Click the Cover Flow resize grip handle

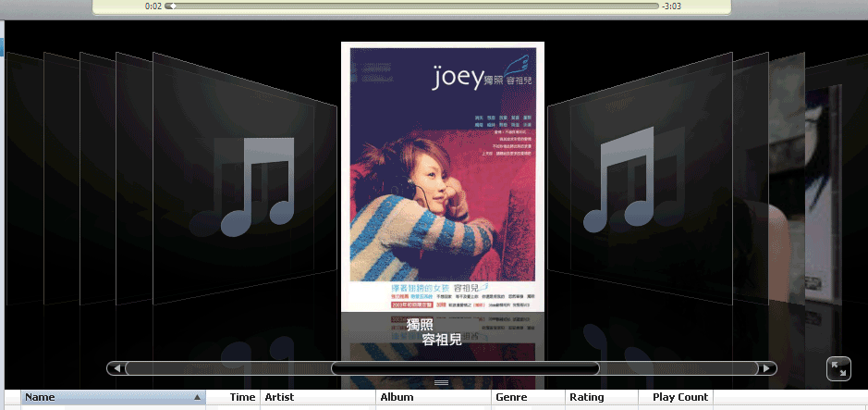click(441, 382)
